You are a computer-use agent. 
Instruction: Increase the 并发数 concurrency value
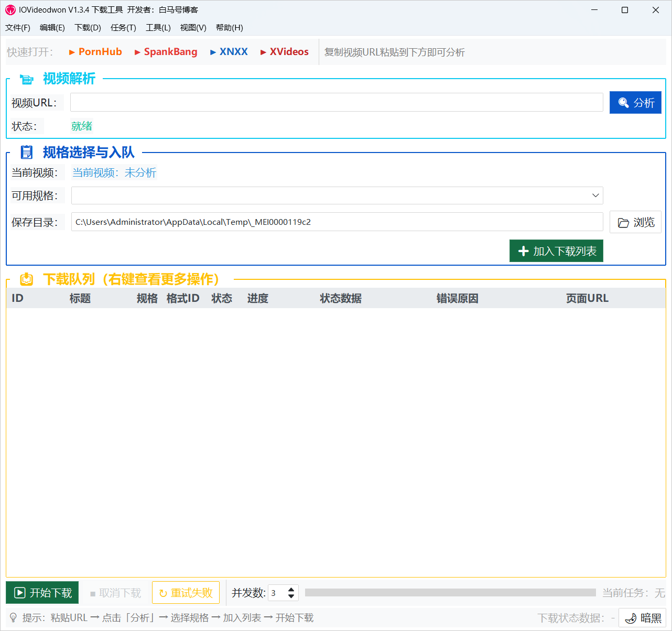coord(291,589)
